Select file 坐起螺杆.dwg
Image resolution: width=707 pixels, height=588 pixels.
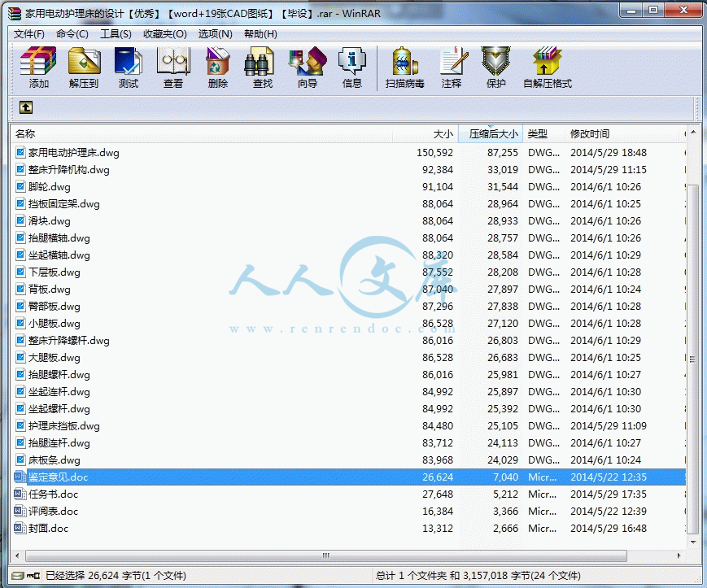coord(59,408)
